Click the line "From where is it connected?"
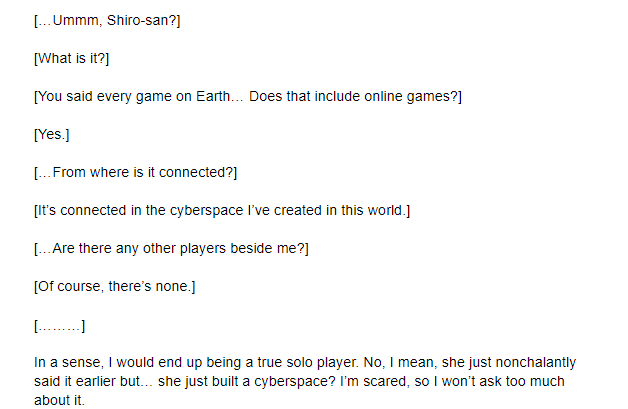Viewport: 628px width, 409px height. 142,172
